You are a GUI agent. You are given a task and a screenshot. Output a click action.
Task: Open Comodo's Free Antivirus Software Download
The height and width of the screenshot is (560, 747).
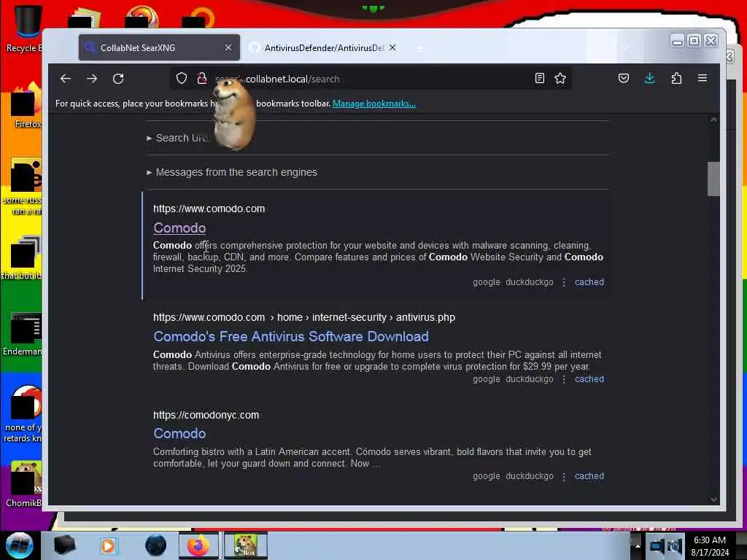(x=290, y=337)
